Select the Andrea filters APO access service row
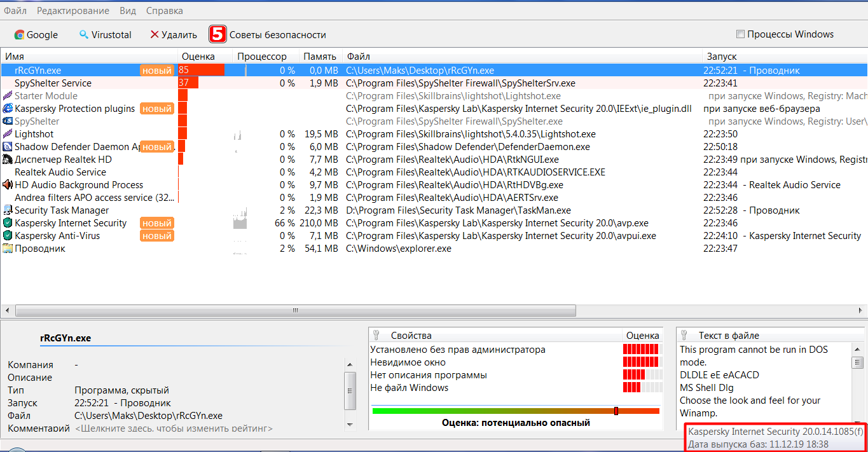 434,197
